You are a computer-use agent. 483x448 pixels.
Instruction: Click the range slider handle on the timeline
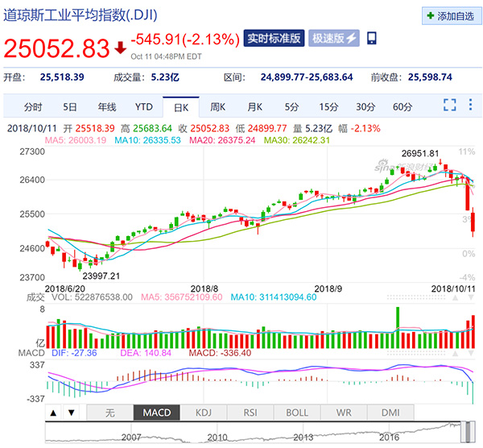(469, 432)
